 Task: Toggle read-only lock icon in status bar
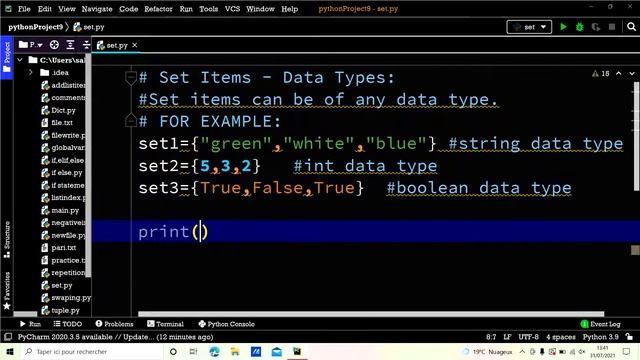tap(629, 337)
